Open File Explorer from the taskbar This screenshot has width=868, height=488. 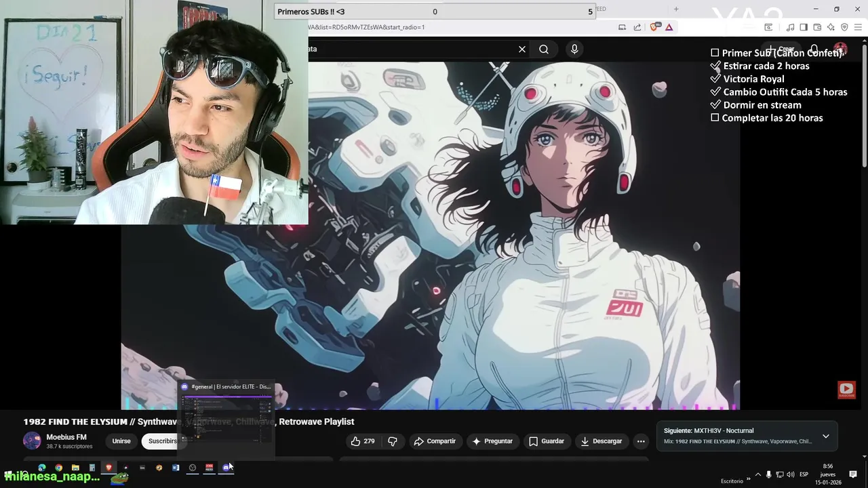pos(75,468)
